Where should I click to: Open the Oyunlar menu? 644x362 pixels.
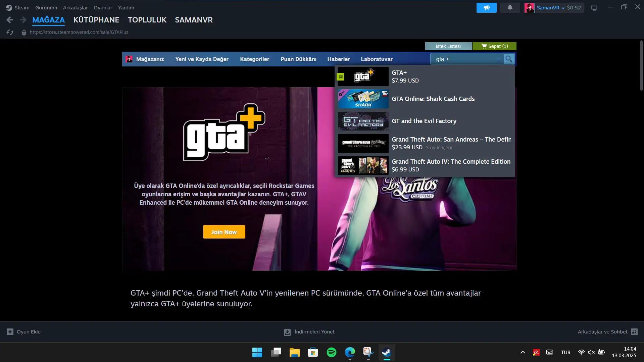[x=103, y=8]
